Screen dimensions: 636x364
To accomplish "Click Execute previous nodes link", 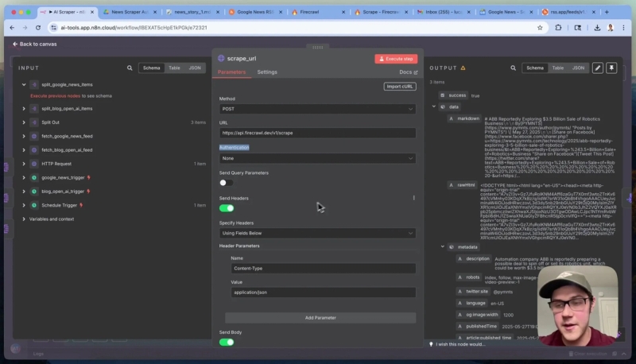I will point(55,96).
